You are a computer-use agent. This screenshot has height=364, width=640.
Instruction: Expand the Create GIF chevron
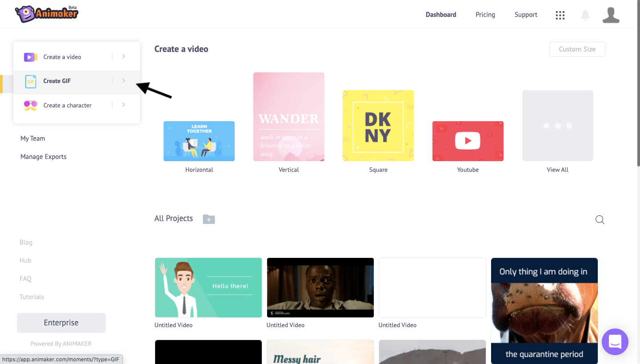[124, 81]
